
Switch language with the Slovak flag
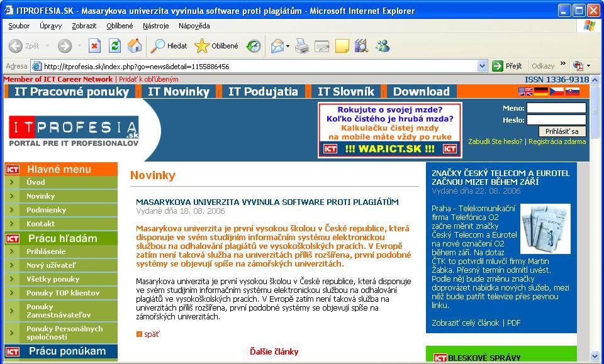[x=572, y=92]
